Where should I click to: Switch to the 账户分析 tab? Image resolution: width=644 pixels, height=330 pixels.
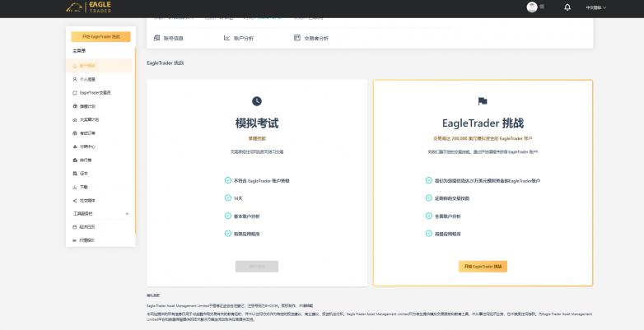[x=239, y=38]
